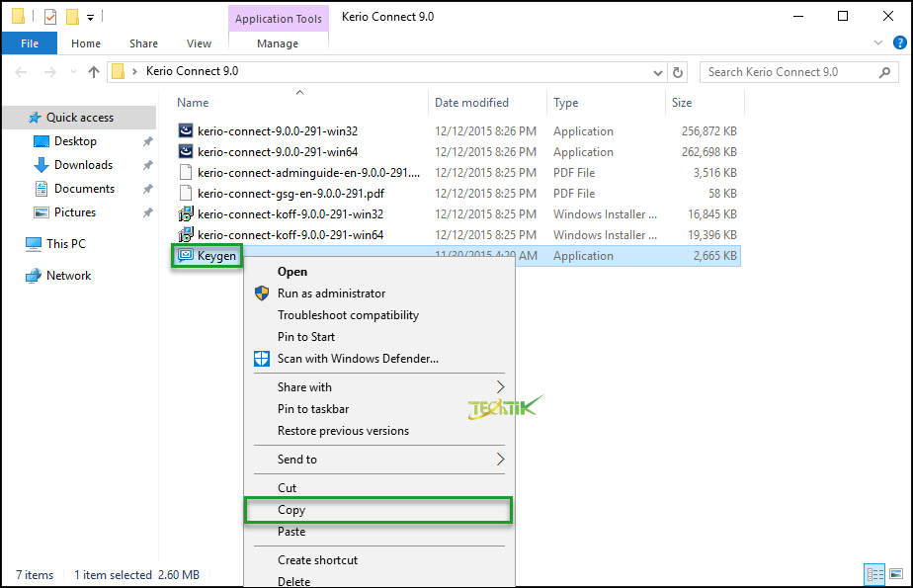The width and height of the screenshot is (913, 588).
Task: Expand the Share with submenu
Action: click(x=500, y=387)
